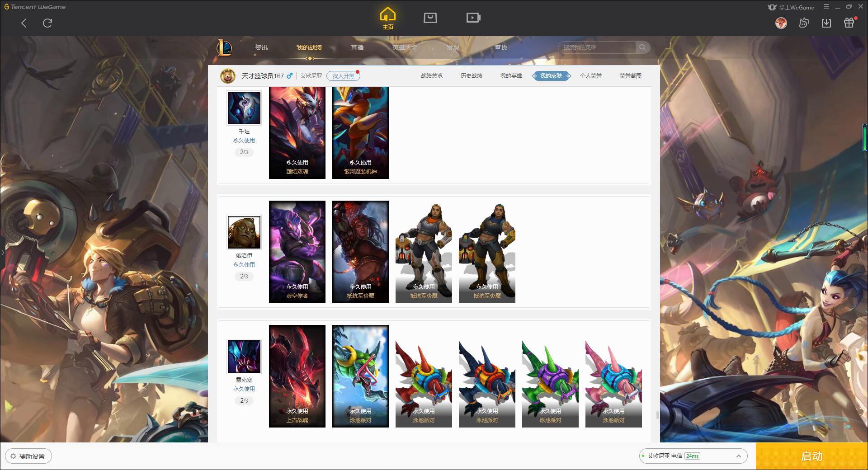
Task: Click the 24ms latency badge
Action: tap(692, 456)
